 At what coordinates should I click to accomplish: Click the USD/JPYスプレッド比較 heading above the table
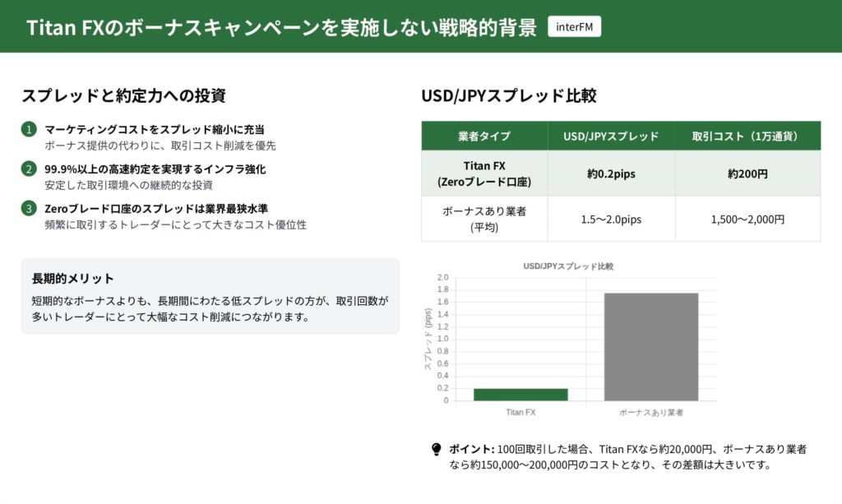click(508, 95)
